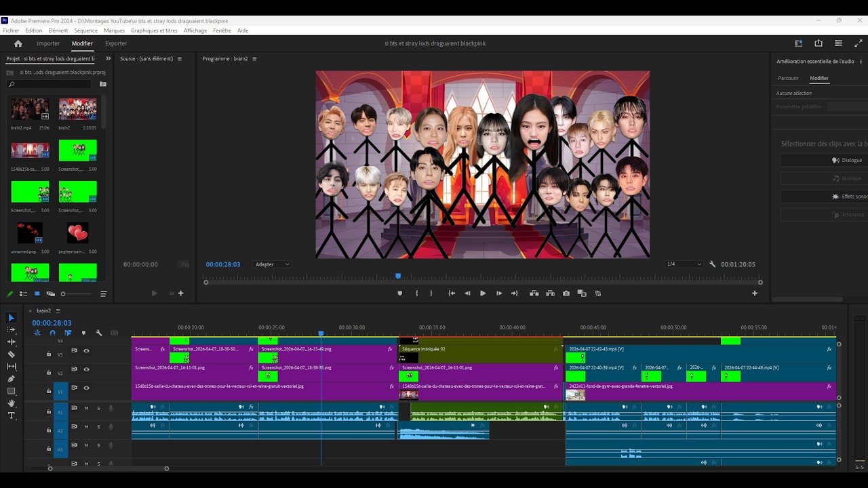Click the Dialogue audio type button
Viewport: 868px width, 488px height.
pyautogui.click(x=824, y=160)
